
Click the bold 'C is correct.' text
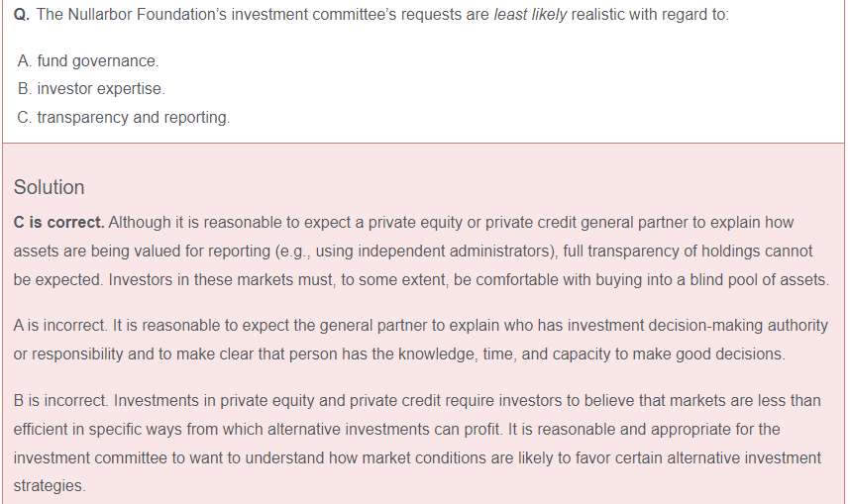pos(59,223)
